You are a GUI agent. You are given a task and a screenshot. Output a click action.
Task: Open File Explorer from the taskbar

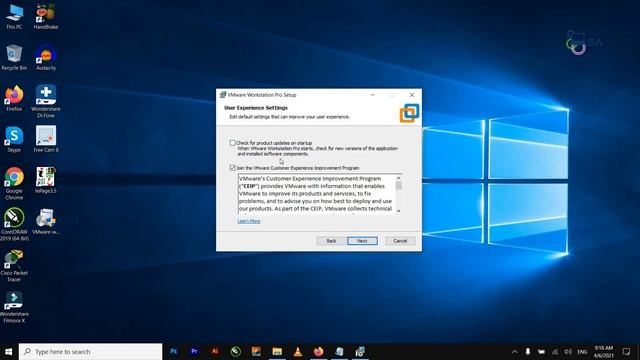pyautogui.click(x=277, y=351)
